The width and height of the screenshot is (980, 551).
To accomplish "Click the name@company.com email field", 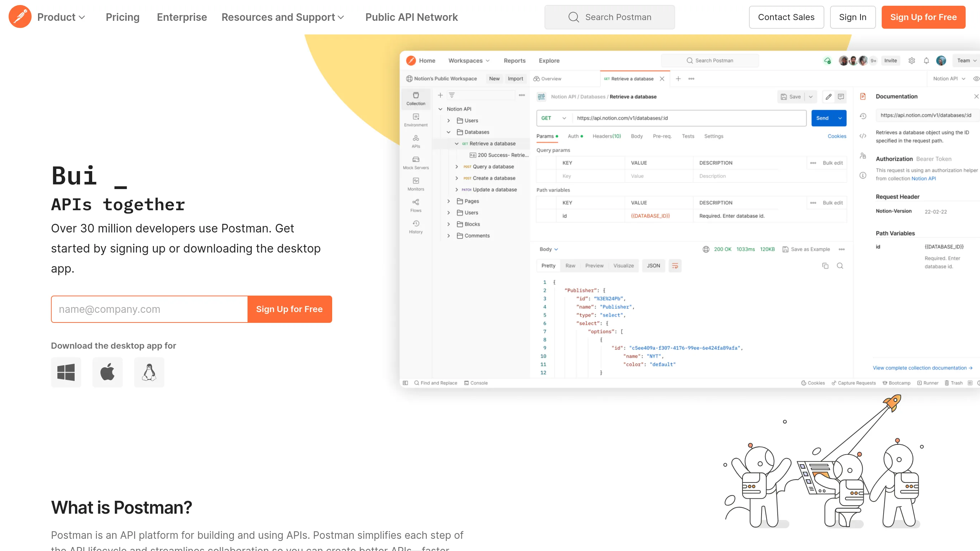I will (x=150, y=309).
